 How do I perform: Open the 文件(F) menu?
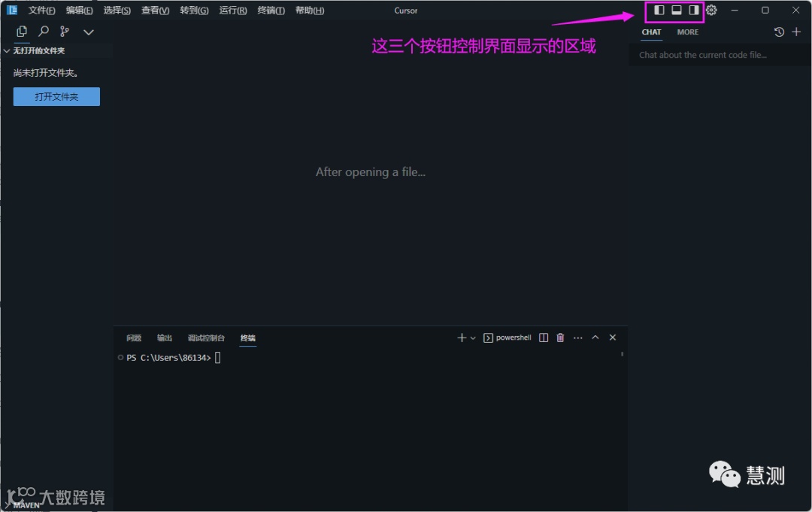coord(41,11)
